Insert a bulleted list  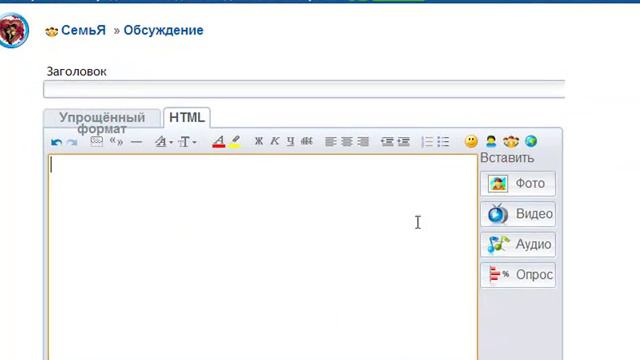(443, 142)
